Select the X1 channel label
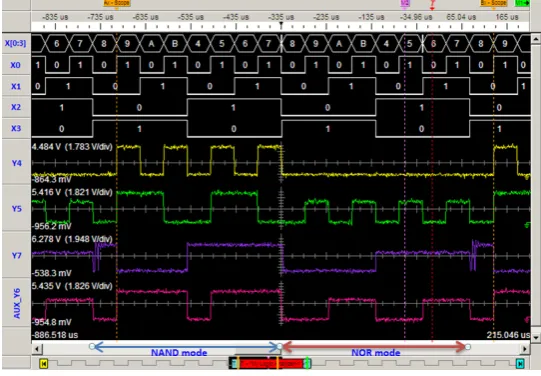The image size is (541, 376). click(x=16, y=86)
